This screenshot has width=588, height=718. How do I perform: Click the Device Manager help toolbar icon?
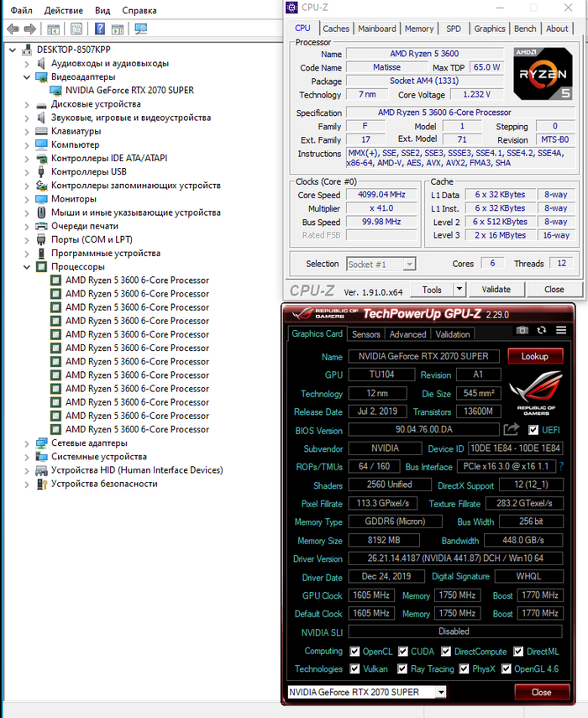(100, 29)
